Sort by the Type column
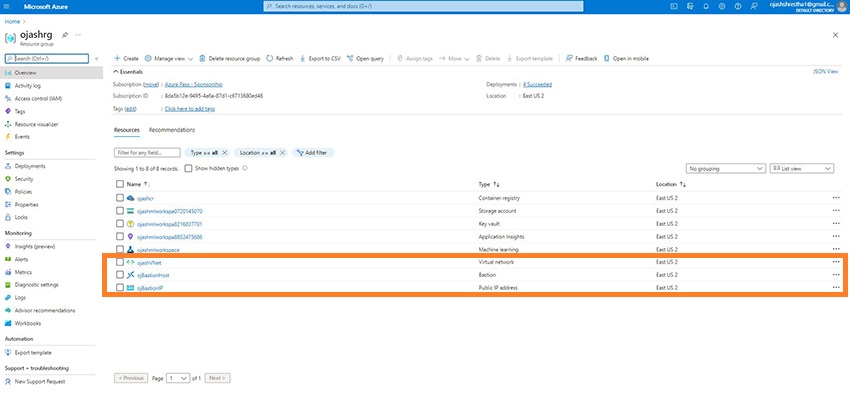Viewport: 850px width, 402px height. tap(489, 185)
